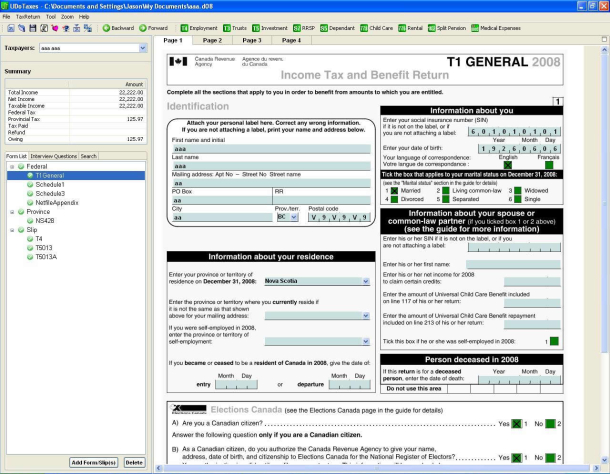Viewport: 610px width, 474px height.
Task: Tick the Widowed marital status box
Action: [518, 191]
